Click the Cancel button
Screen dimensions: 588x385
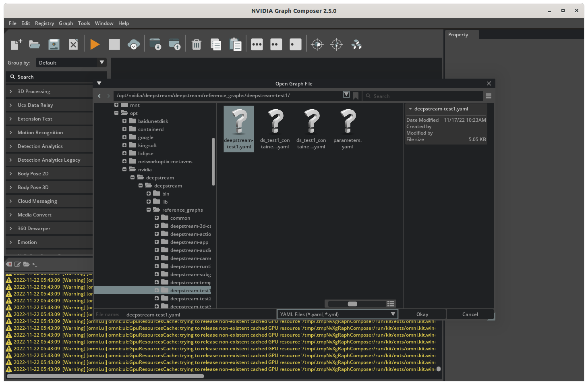click(x=470, y=314)
